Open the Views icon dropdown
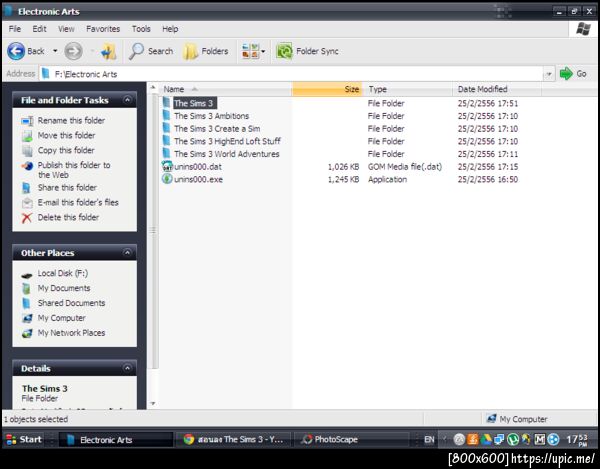Viewport: 600px width, 469px height. [253, 51]
